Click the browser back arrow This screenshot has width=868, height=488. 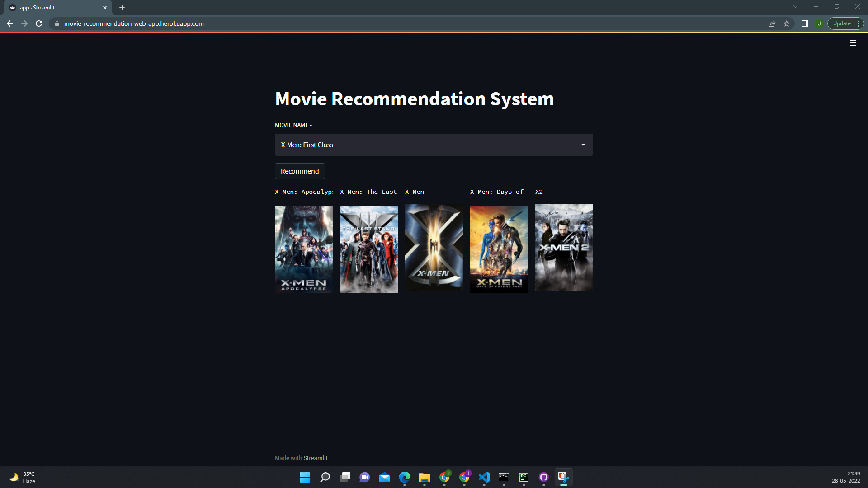click(10, 23)
